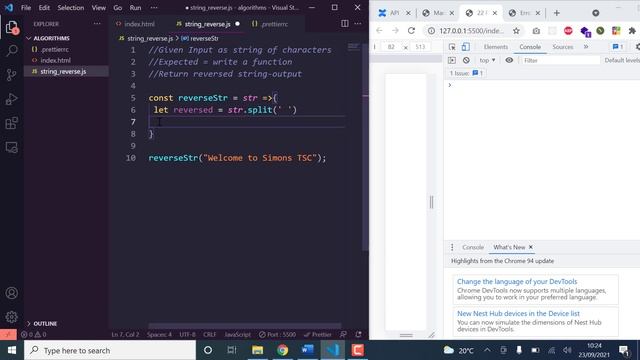Open the File menu
This screenshot has width=640, height=360.
point(26,8)
